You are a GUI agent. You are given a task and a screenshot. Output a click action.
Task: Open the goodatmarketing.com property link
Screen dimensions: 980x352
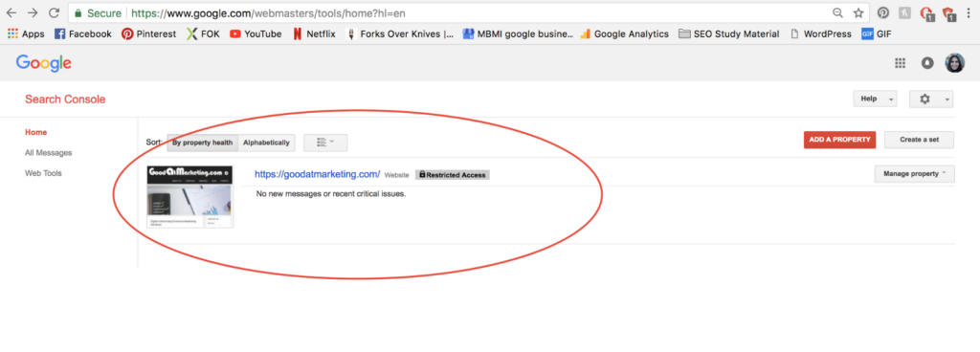click(318, 174)
